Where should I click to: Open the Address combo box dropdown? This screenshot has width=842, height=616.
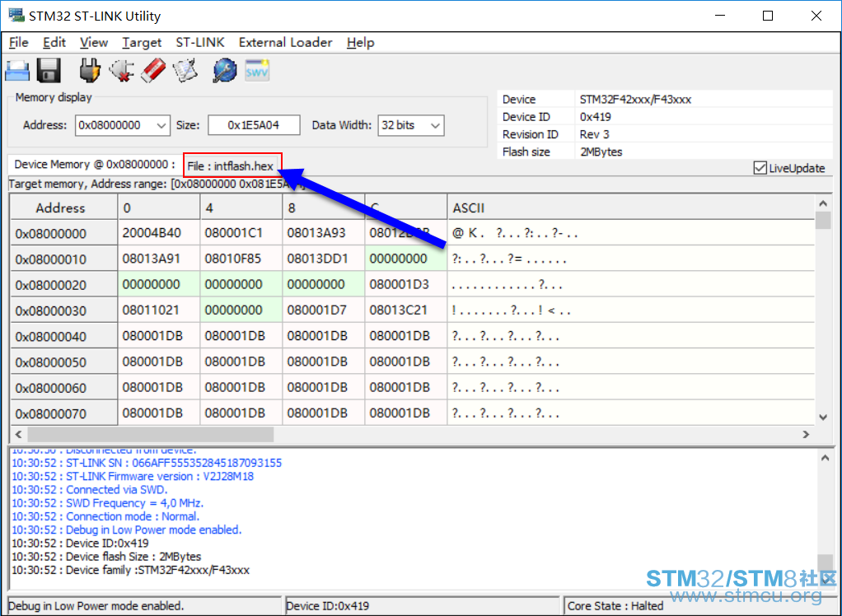pos(161,125)
